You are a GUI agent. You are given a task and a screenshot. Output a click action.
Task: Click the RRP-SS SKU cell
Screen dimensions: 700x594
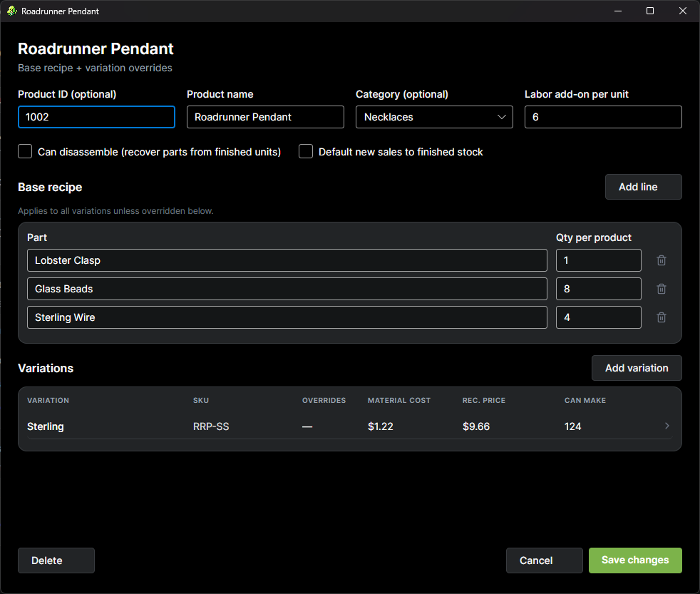[x=211, y=426]
